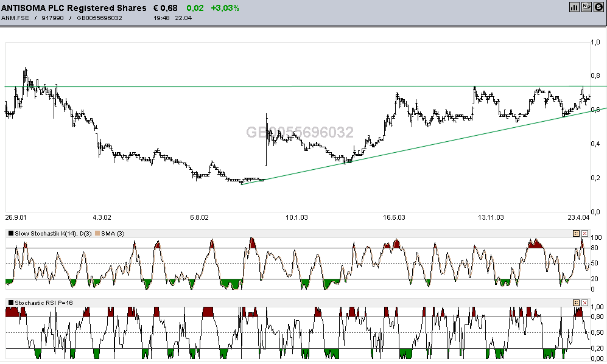Click the price value € 0,68
607x364 pixels.
(166, 8)
